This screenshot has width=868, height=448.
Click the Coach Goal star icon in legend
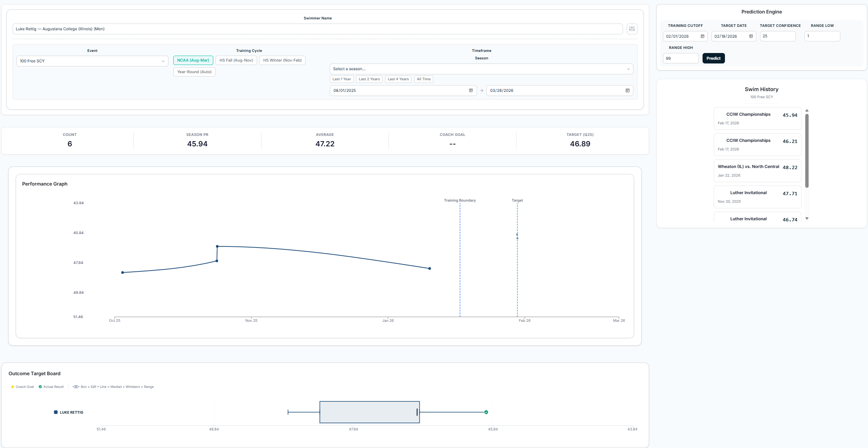coord(12,387)
